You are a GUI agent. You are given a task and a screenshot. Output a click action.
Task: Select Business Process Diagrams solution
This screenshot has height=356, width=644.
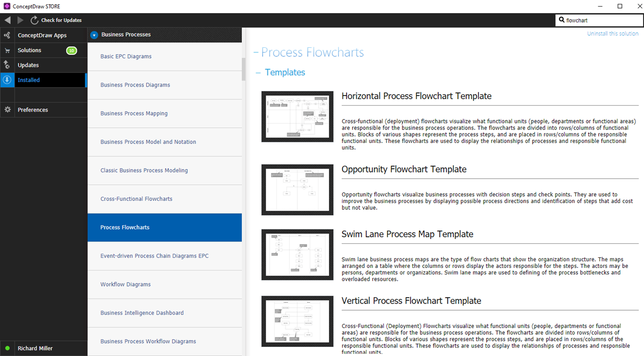165,85
